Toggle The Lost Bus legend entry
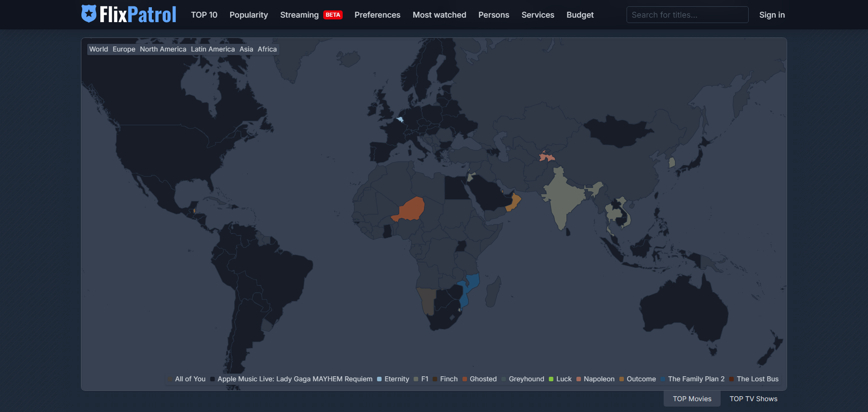The width and height of the screenshot is (868, 412). click(x=754, y=379)
